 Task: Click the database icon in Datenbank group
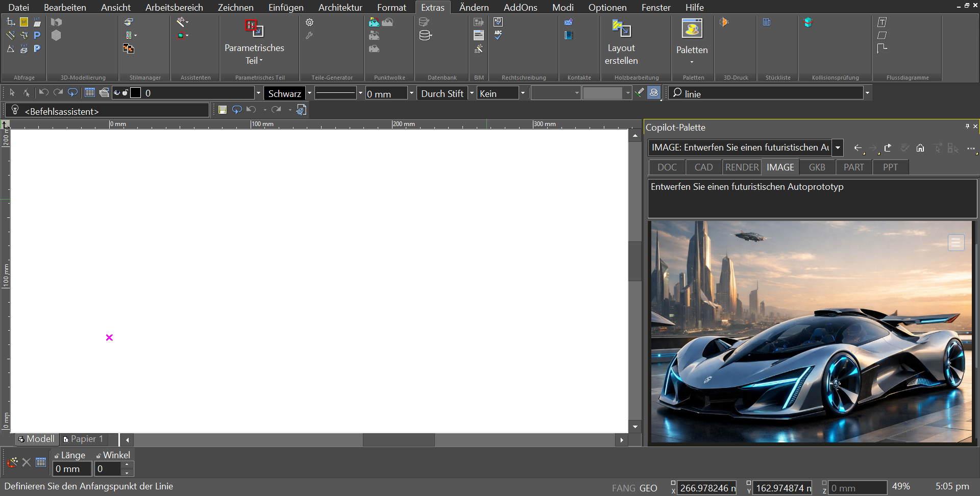tap(425, 35)
